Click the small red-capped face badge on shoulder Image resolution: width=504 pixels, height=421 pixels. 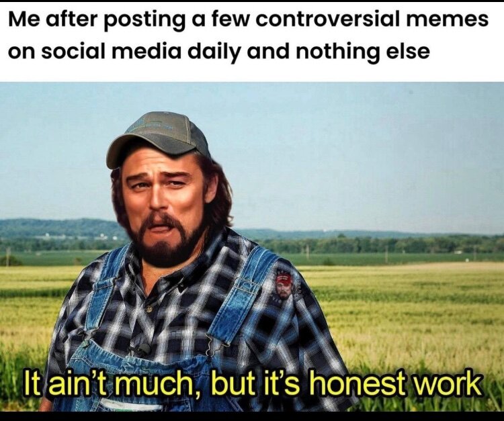point(284,286)
